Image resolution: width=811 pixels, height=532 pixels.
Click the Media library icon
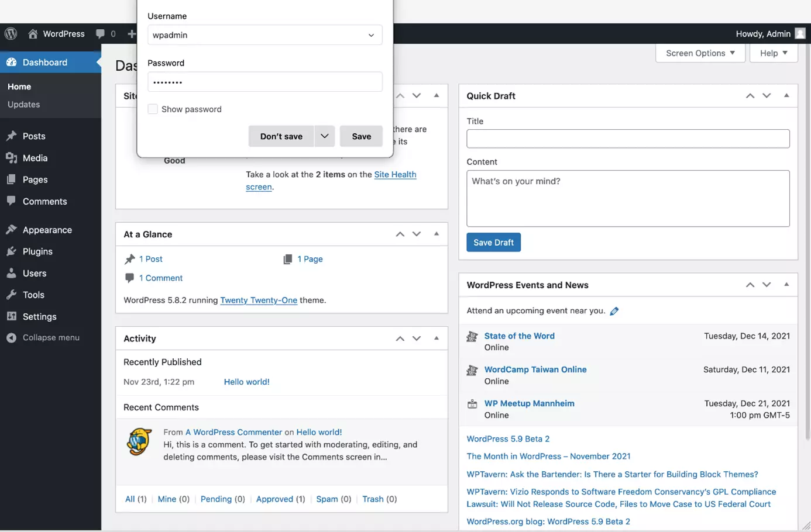[11, 158]
